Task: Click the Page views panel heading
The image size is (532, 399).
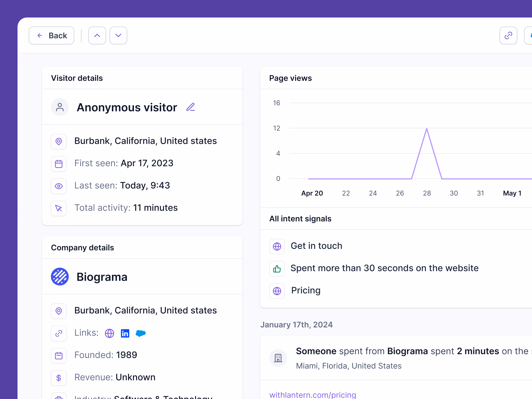Action: 290,78
